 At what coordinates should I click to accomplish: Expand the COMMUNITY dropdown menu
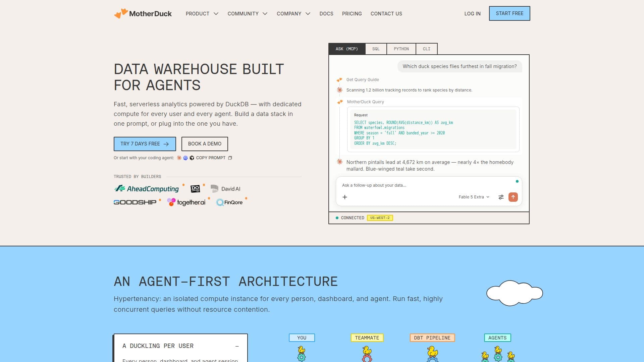248,14
